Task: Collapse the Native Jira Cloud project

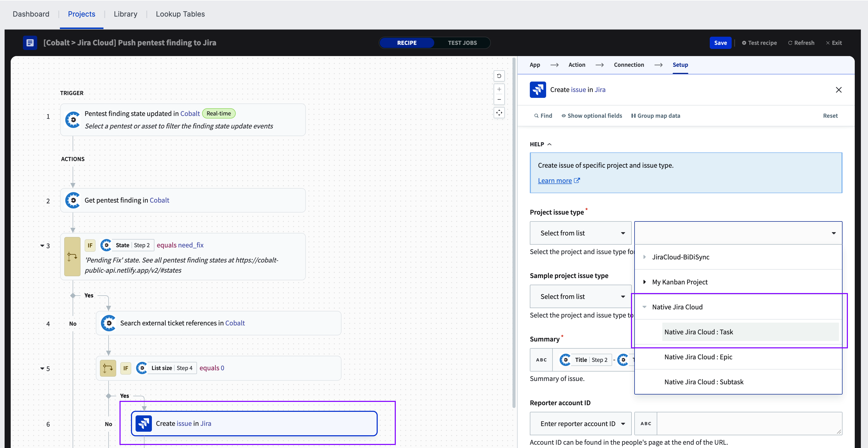Action: click(x=644, y=307)
